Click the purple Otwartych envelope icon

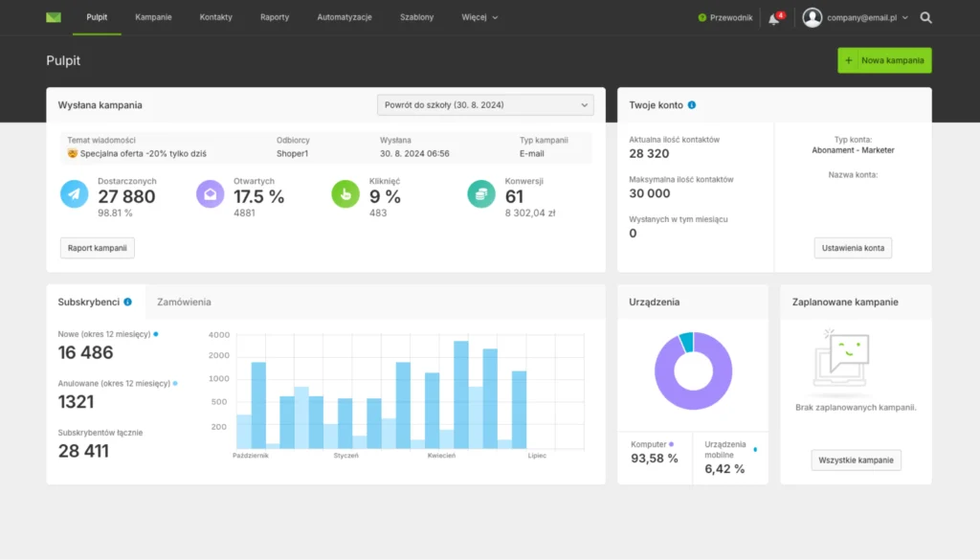point(211,193)
